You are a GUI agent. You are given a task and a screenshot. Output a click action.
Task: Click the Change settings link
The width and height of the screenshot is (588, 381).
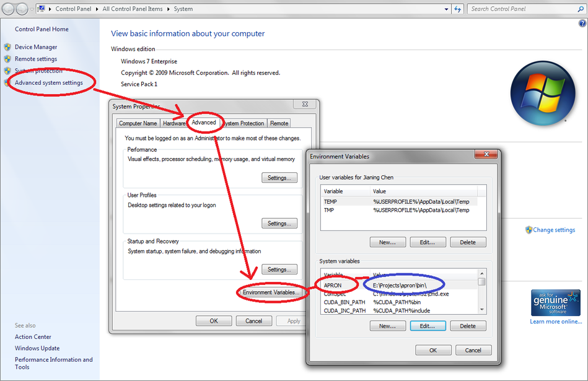pyautogui.click(x=554, y=230)
